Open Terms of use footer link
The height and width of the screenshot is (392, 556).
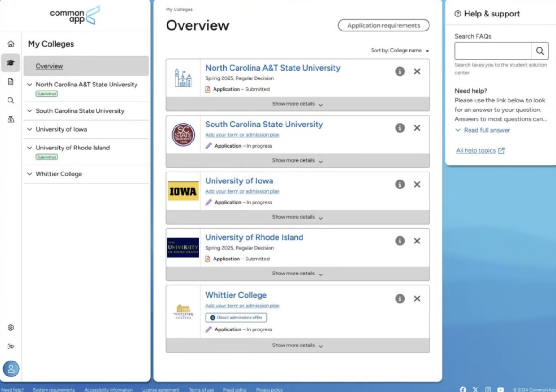click(201, 390)
